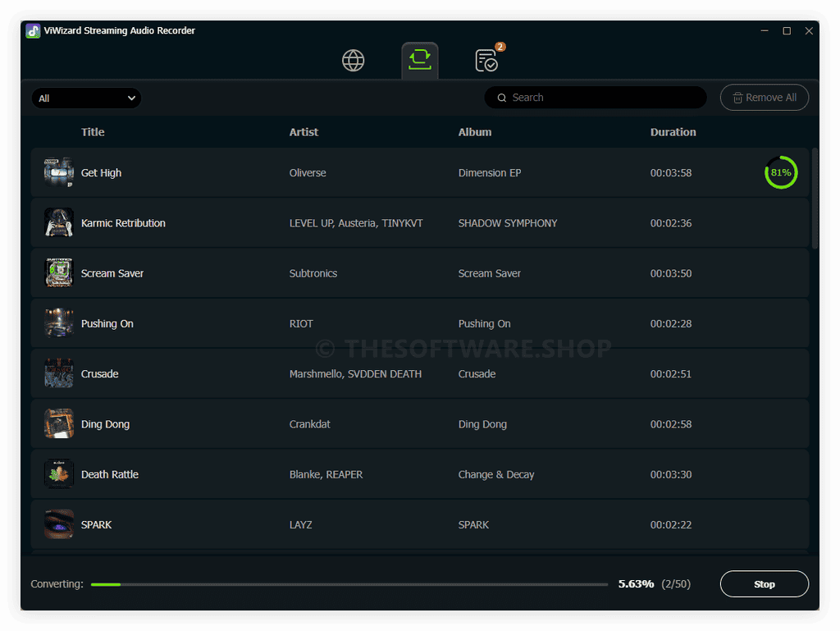
Task: Click artist Subtronics
Action: click(x=313, y=273)
